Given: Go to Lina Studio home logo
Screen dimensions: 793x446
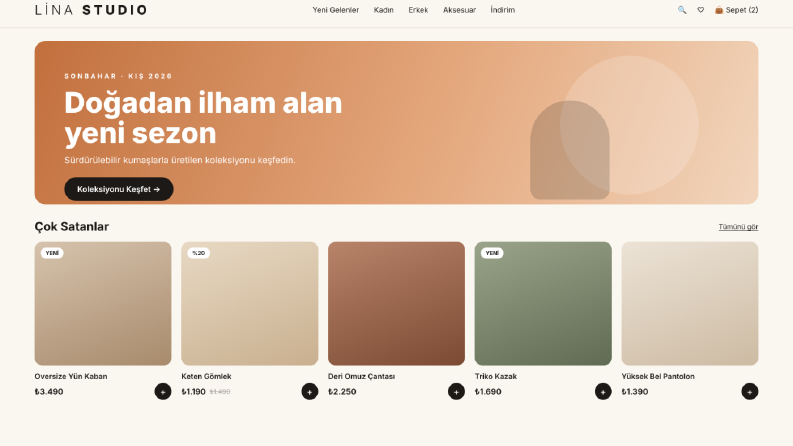Looking at the screenshot, I should 91,10.
